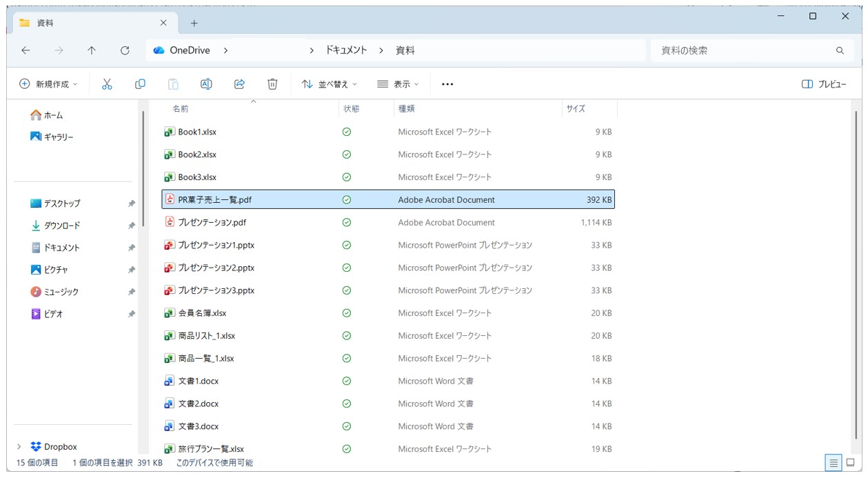Switch to large icons view in status bar
Screen dimensions: 868x478
(850, 463)
